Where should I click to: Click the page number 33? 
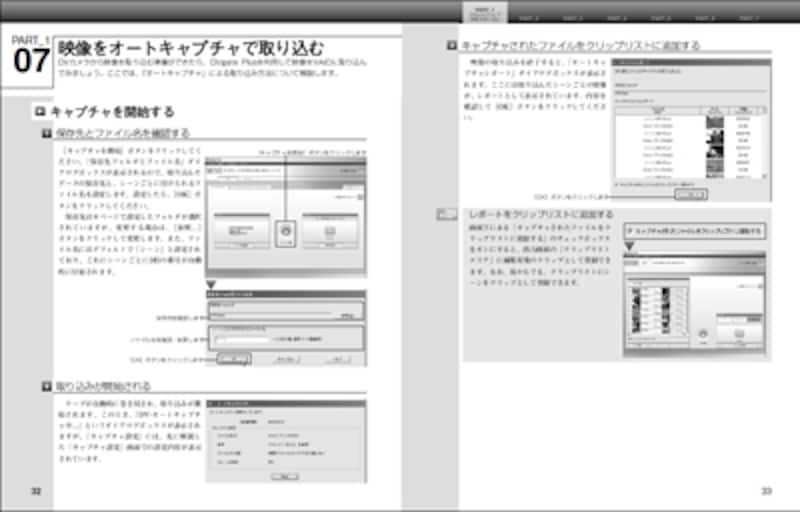point(766,491)
